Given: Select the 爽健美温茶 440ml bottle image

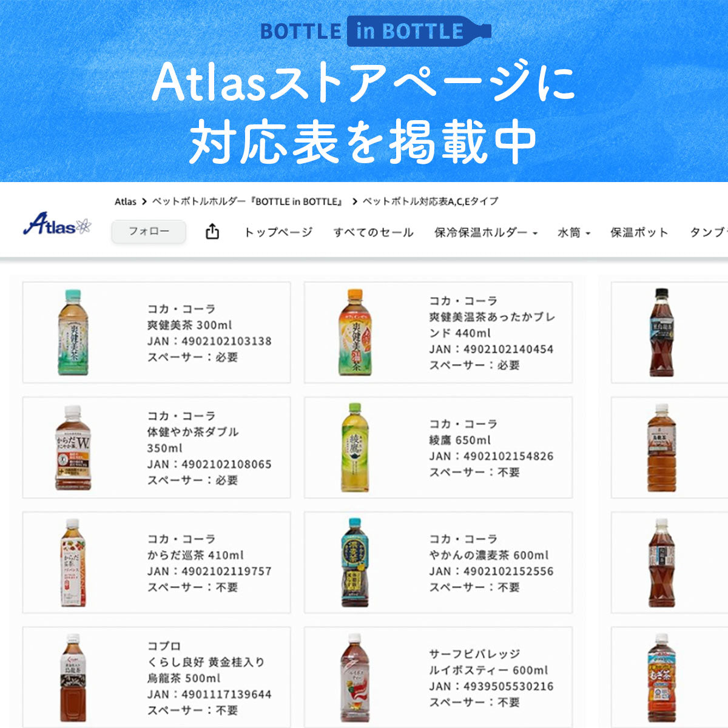Looking at the screenshot, I should [355, 332].
